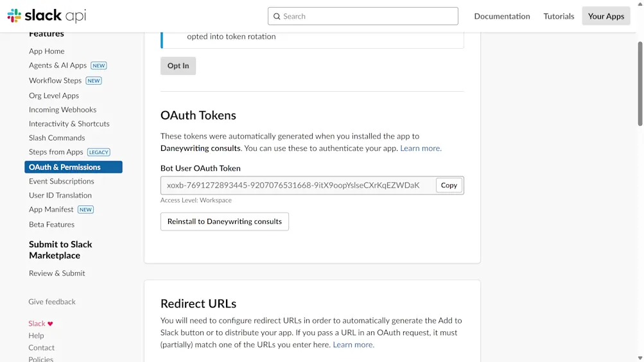644x362 pixels.
Task: Click the Slack heart link
Action: (40, 323)
